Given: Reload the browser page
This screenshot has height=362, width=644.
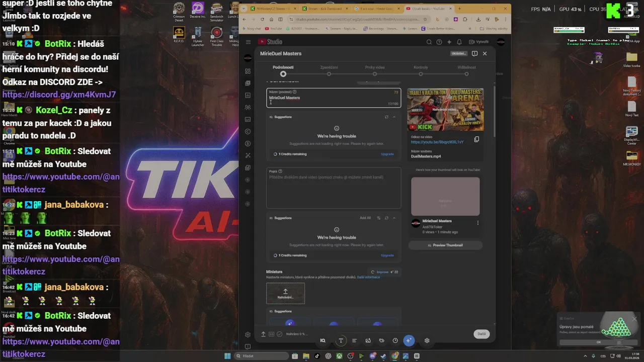Looking at the screenshot, I should coord(262,19).
